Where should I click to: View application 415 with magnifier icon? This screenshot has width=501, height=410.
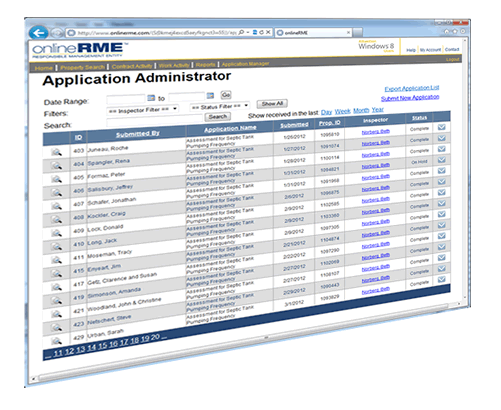57,273
